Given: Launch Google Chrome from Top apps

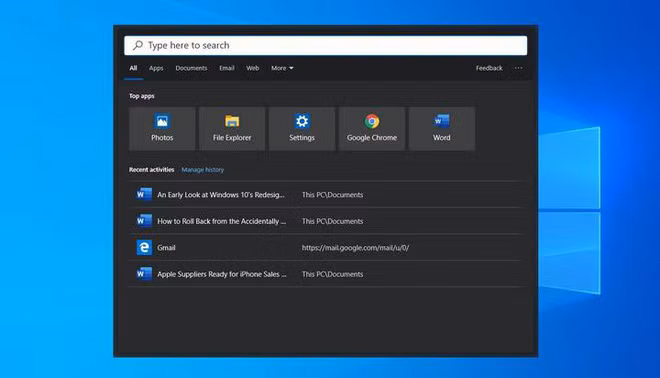Looking at the screenshot, I should (x=372, y=128).
